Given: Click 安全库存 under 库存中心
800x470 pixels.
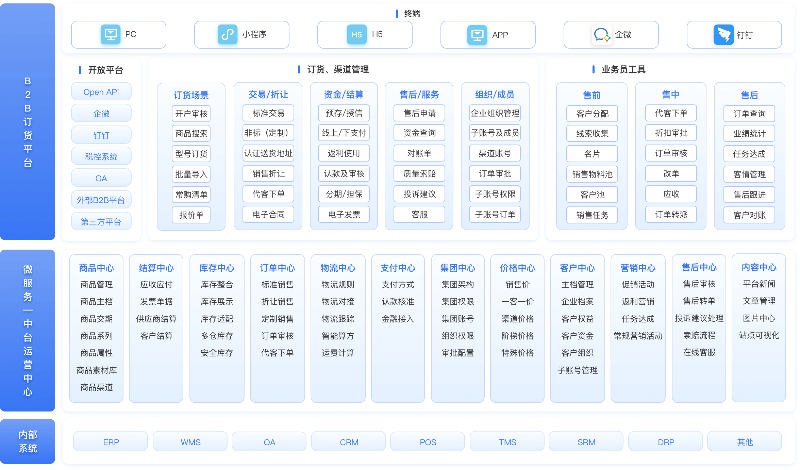Looking at the screenshot, I should coord(217,353).
